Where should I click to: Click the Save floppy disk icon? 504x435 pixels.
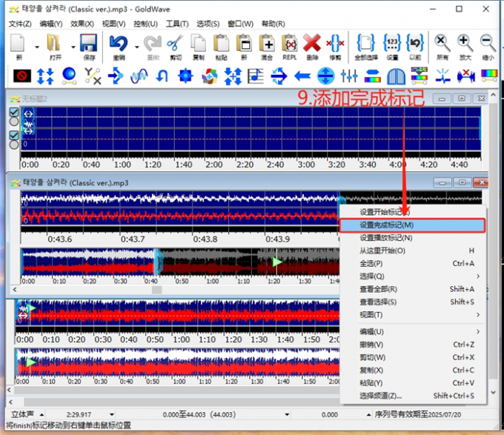point(89,43)
